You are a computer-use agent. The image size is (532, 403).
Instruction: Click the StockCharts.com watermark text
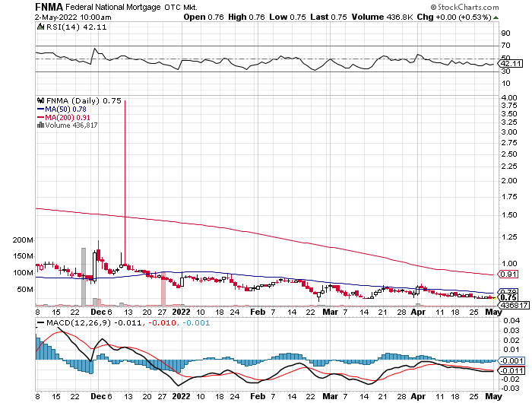point(464,7)
